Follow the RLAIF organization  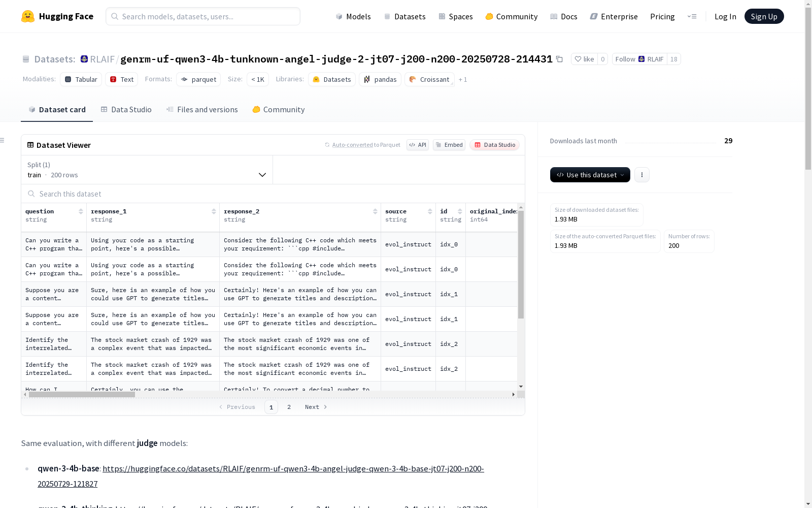(x=639, y=59)
